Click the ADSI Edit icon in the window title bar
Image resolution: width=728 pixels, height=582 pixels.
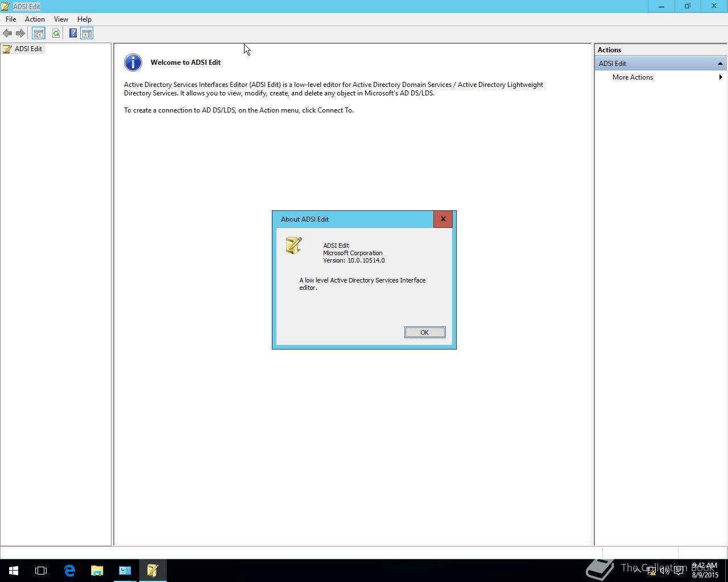5,6
